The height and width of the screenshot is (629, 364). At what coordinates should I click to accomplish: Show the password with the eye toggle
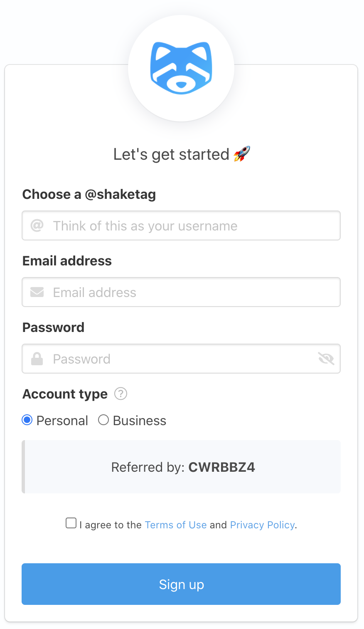[x=326, y=359]
